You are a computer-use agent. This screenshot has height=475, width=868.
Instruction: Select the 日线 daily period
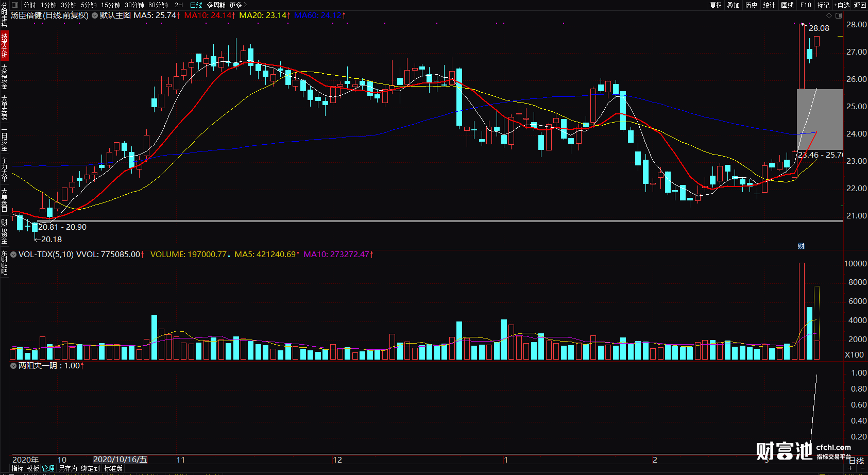(x=196, y=5)
